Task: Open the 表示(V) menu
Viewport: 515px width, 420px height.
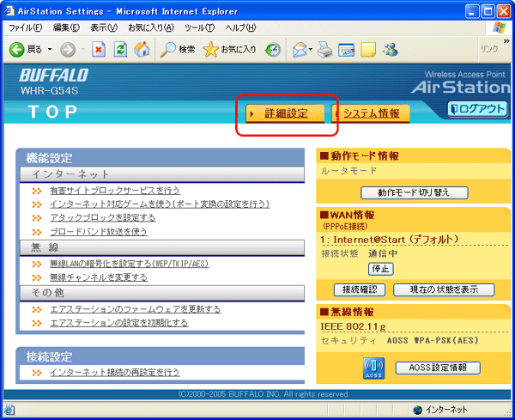Action: point(104,28)
